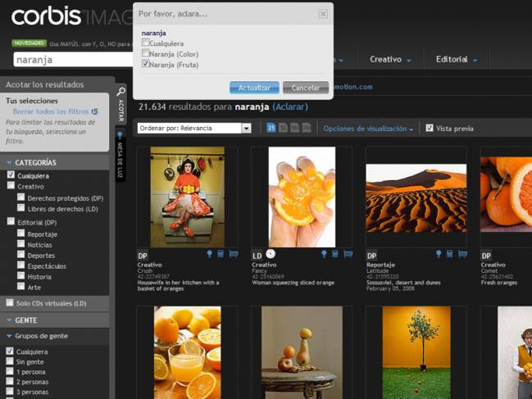Check the Creativo category filter
The image size is (532, 399).
[11, 185]
